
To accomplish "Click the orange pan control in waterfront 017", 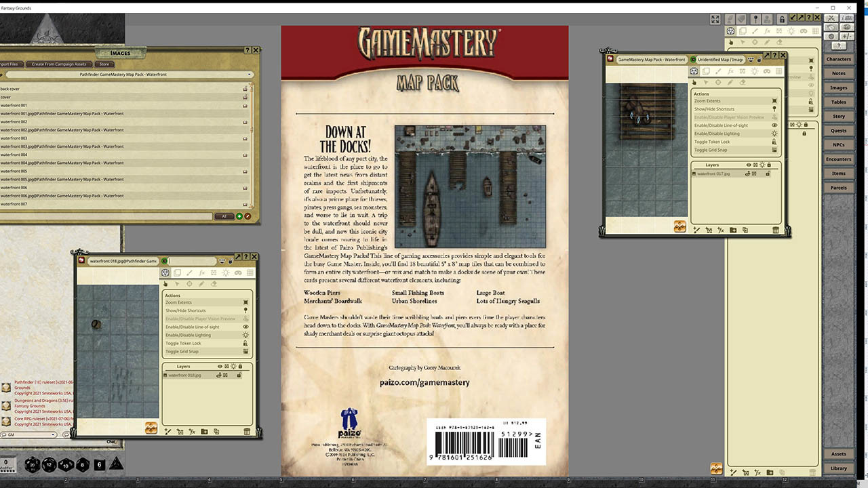I will [679, 226].
